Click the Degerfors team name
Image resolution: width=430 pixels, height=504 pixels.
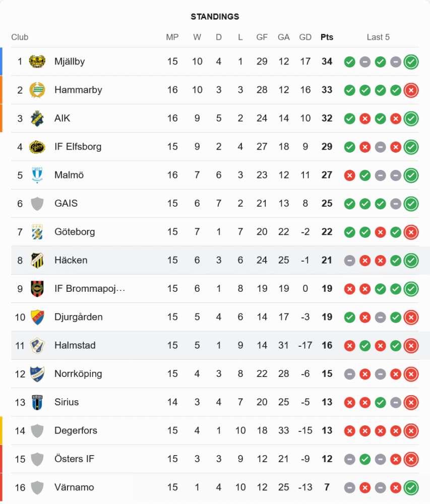tap(76, 431)
